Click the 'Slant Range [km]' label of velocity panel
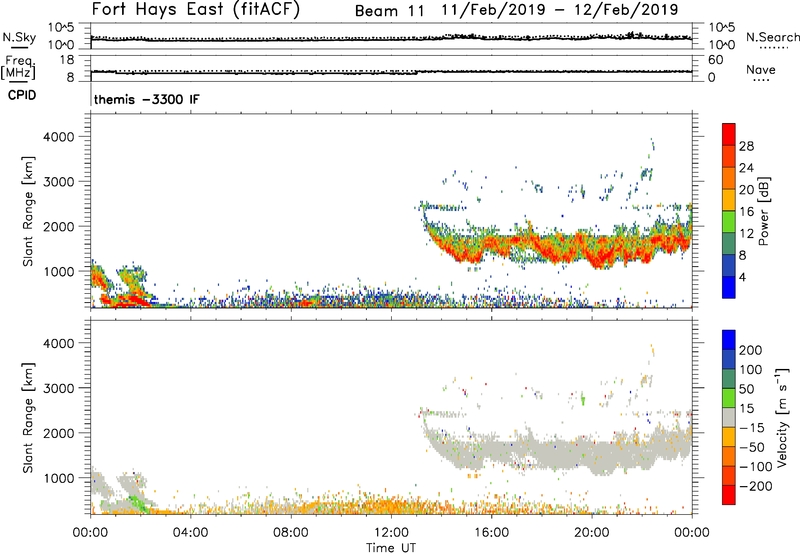This screenshot has width=800, height=554. [28, 418]
